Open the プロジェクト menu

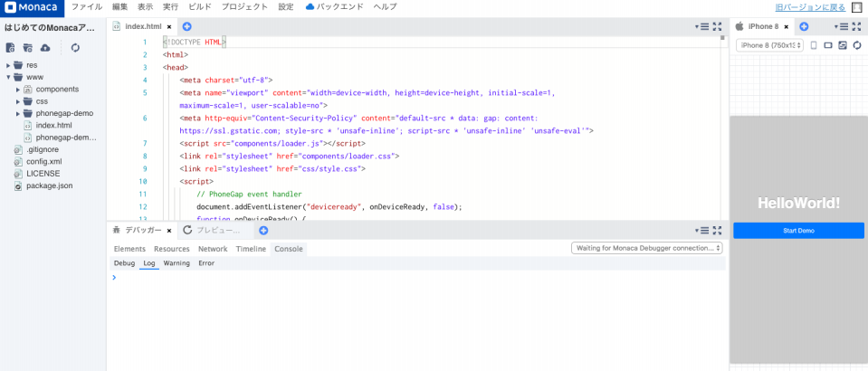coord(244,7)
